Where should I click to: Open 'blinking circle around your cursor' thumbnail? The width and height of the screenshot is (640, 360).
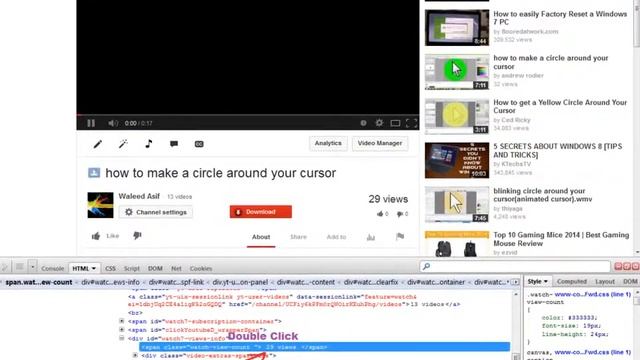[457, 204]
